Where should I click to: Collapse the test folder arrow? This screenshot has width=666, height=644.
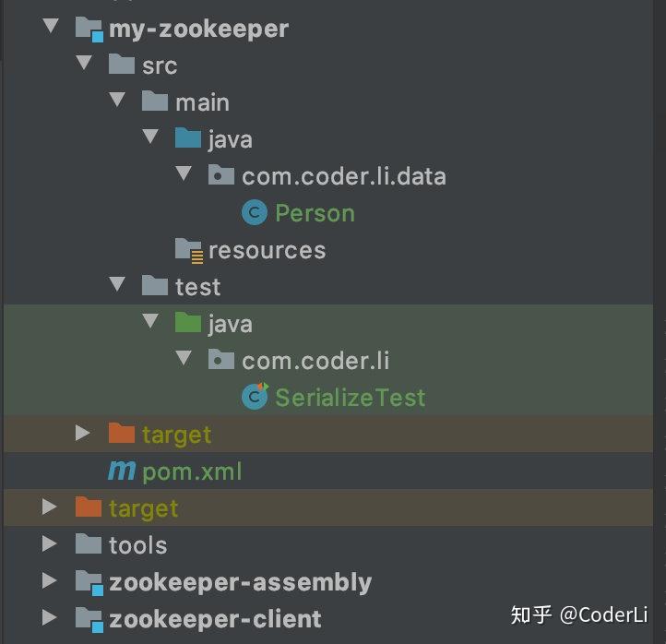pyautogui.click(x=117, y=286)
